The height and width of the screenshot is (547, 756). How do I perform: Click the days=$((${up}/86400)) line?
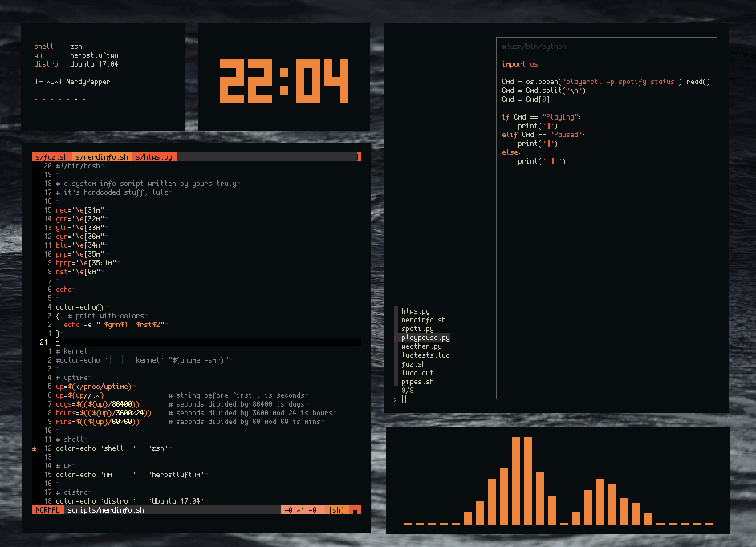coord(98,404)
